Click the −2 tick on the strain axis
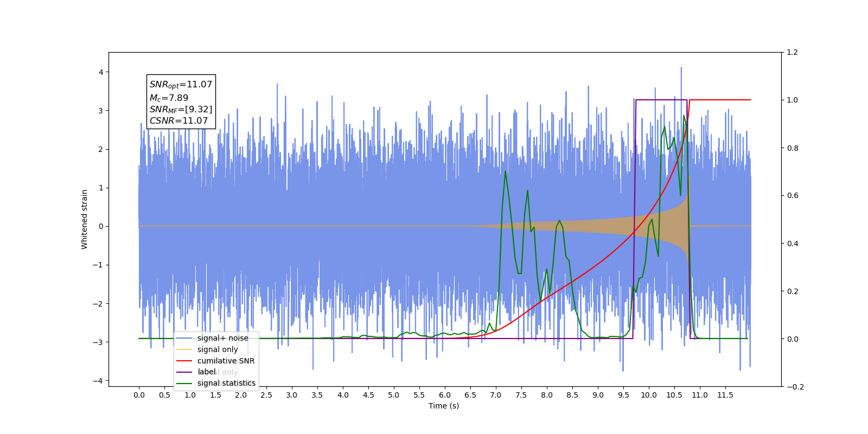This screenshot has width=868, height=434. (98, 303)
